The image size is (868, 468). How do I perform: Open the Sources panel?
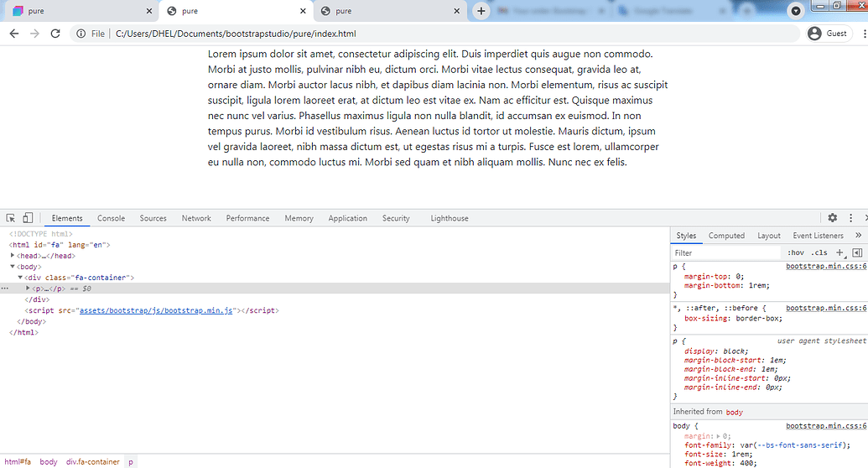(153, 218)
